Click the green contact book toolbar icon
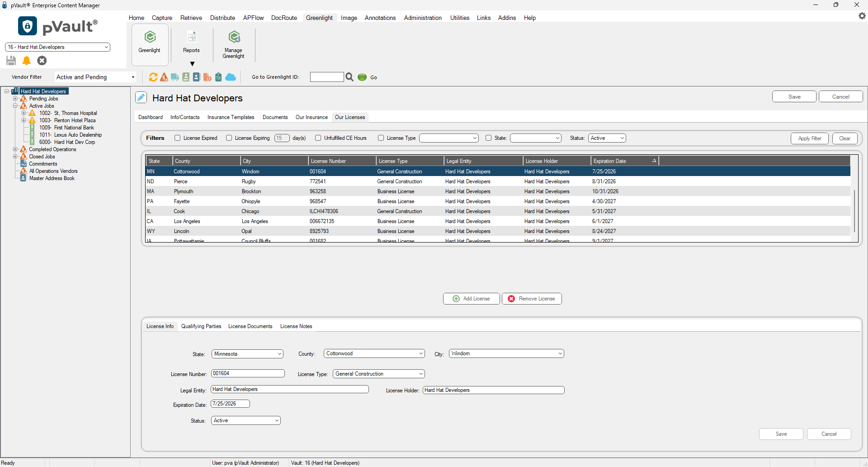 coord(186,77)
